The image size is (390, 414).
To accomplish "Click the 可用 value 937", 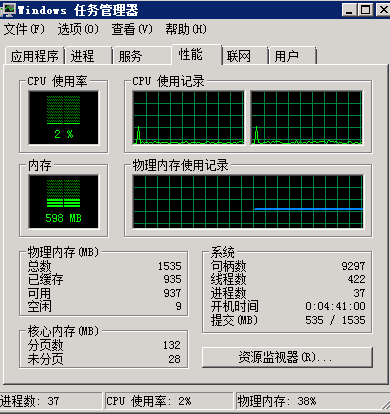I will click(172, 293).
